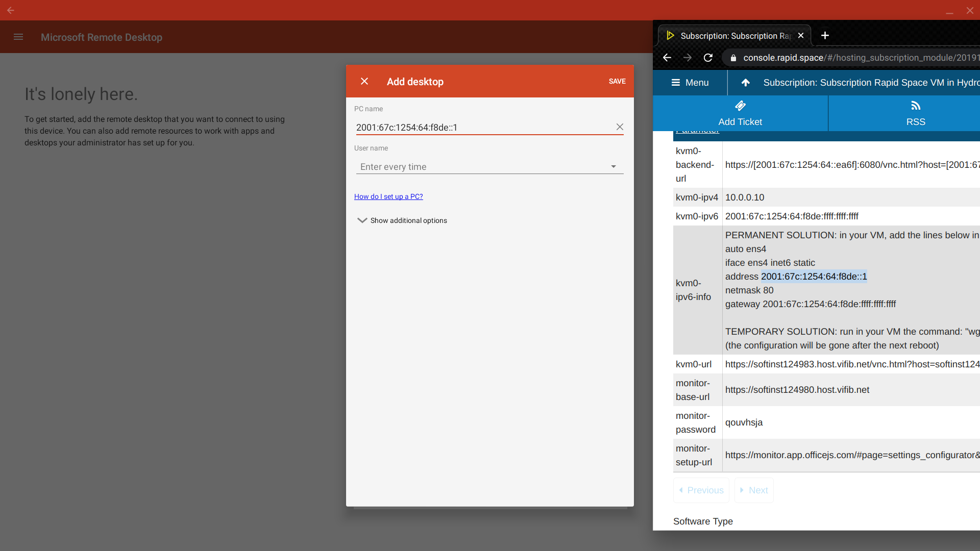Viewport: 980px width, 551px height.
Task: Open the console Menu button
Action: tap(690, 83)
